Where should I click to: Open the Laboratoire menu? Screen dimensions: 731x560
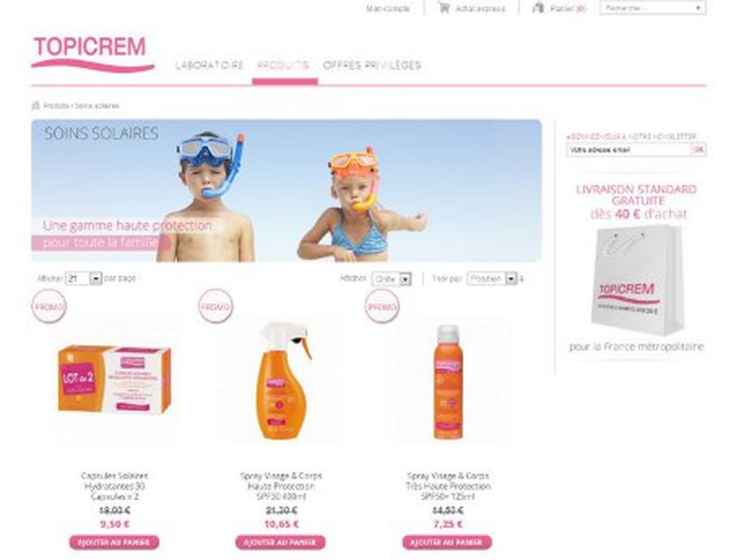[x=210, y=65]
